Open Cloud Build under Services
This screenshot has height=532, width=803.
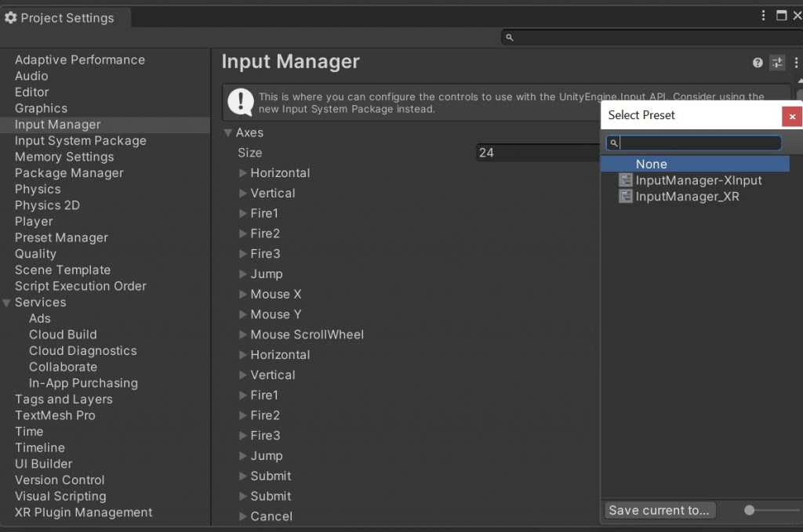tap(63, 335)
